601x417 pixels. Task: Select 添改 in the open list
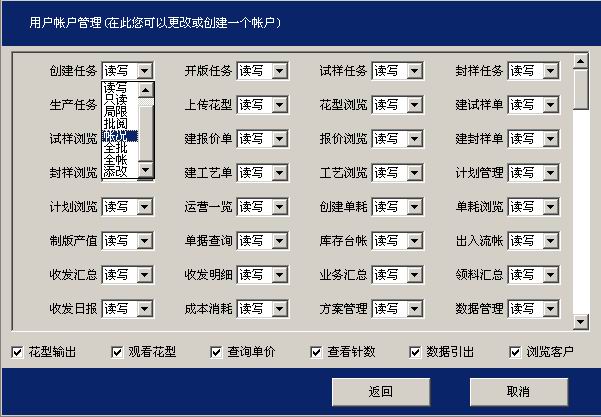117,171
